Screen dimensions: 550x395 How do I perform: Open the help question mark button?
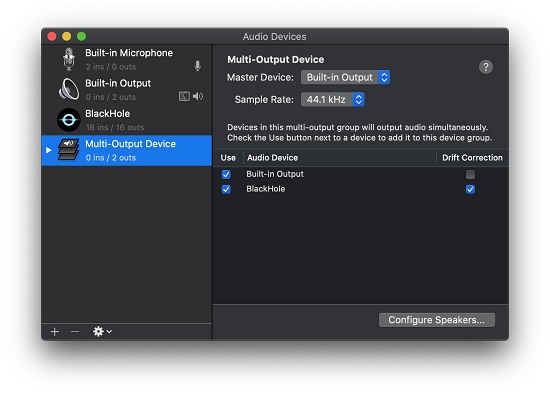tap(486, 67)
